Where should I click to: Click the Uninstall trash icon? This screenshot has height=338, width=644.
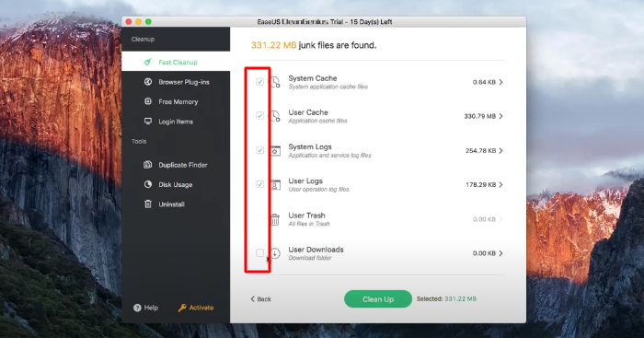pyautogui.click(x=148, y=204)
